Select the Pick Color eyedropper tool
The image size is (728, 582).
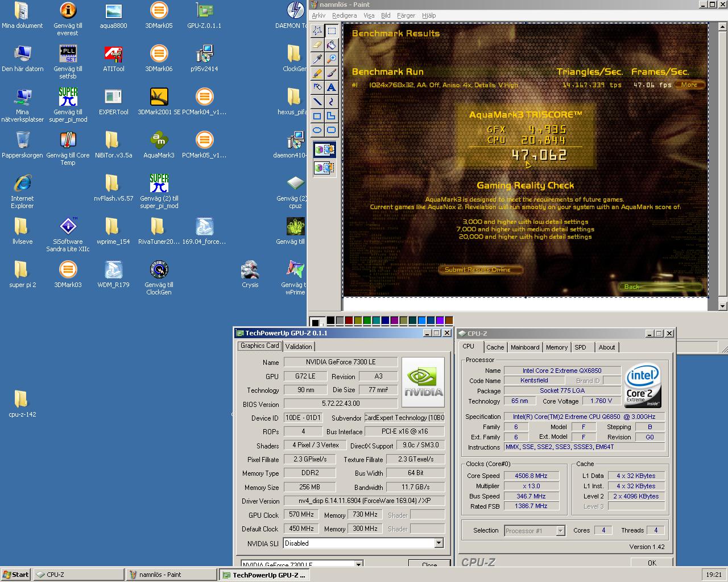(x=317, y=59)
